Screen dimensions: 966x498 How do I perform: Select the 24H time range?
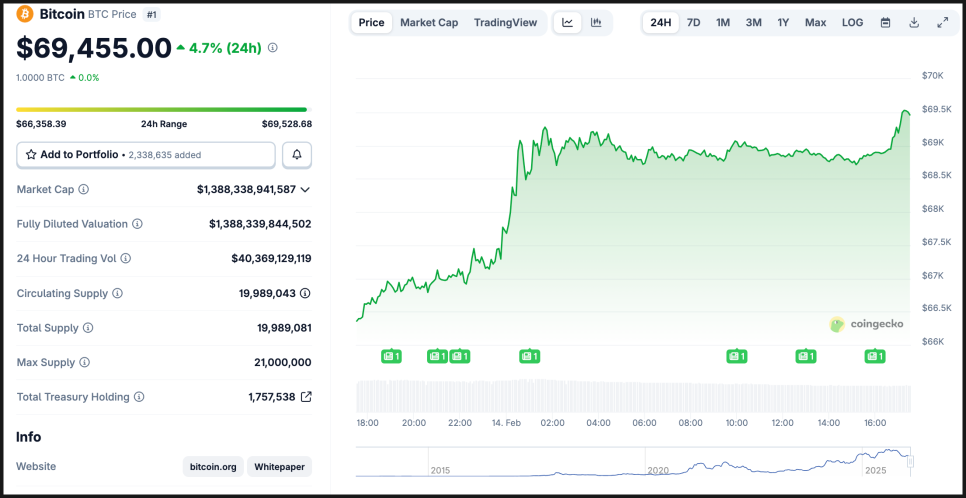pyautogui.click(x=661, y=22)
